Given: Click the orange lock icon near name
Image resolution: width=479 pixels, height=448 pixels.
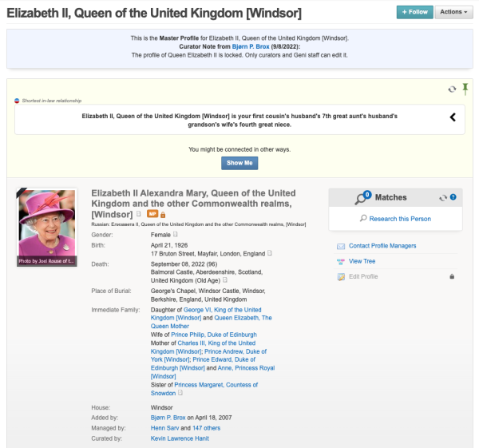Looking at the screenshot, I should pyautogui.click(x=163, y=215).
